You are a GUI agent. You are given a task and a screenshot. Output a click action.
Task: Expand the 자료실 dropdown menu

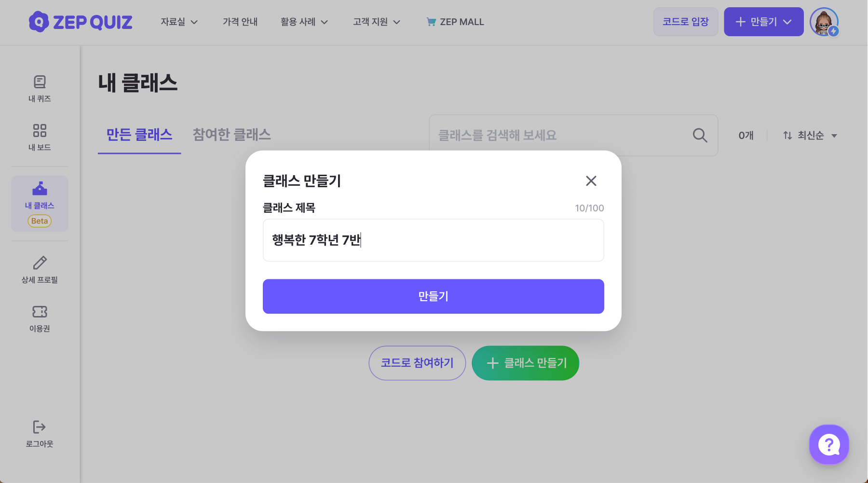click(179, 22)
